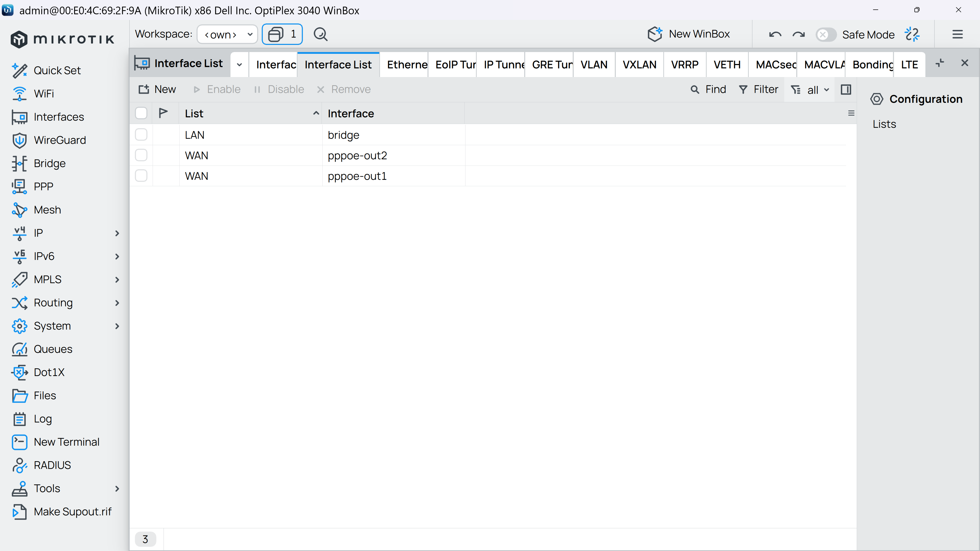Switch to the EoIP Tunnel tab
Screen dimensions: 980x551
[452, 65]
